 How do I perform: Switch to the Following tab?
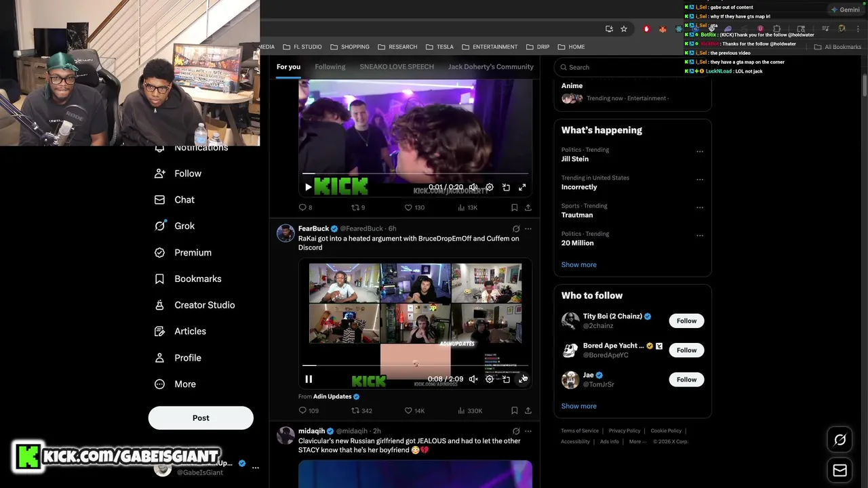330,66
